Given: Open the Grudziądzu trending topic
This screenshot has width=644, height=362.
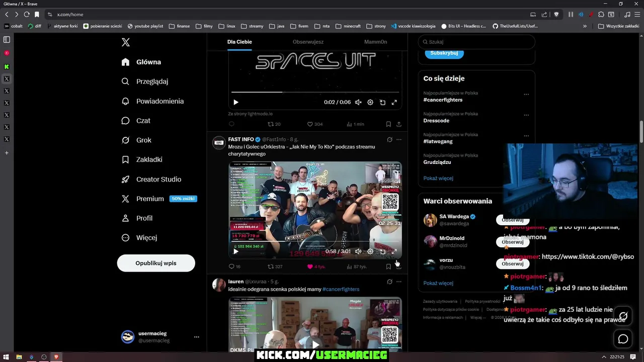Looking at the screenshot, I should [437, 162].
